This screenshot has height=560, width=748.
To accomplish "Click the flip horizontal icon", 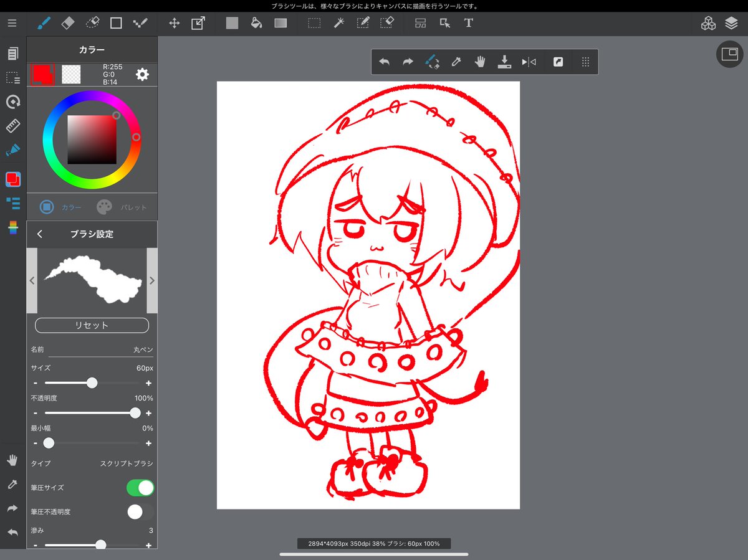I will 529,62.
